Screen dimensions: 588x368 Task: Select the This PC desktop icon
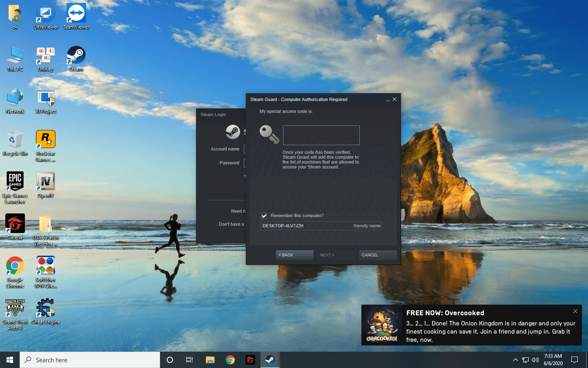pos(15,59)
